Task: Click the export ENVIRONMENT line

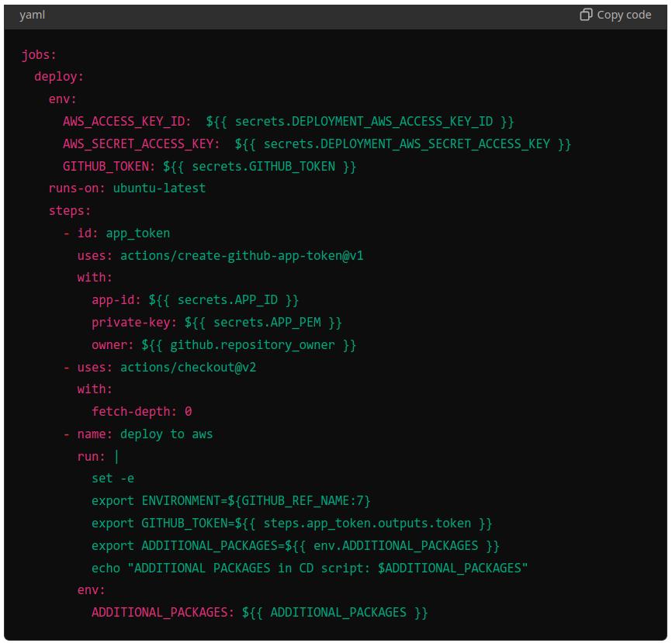Action: coord(231,501)
